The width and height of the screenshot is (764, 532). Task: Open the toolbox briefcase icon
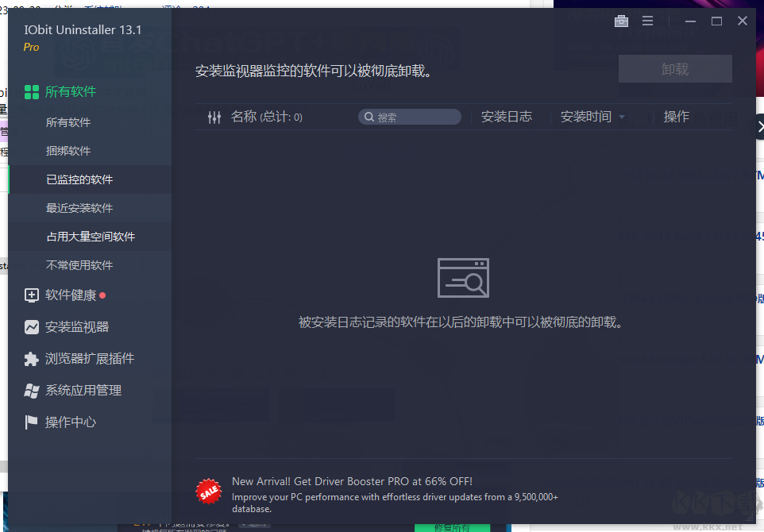[621, 21]
